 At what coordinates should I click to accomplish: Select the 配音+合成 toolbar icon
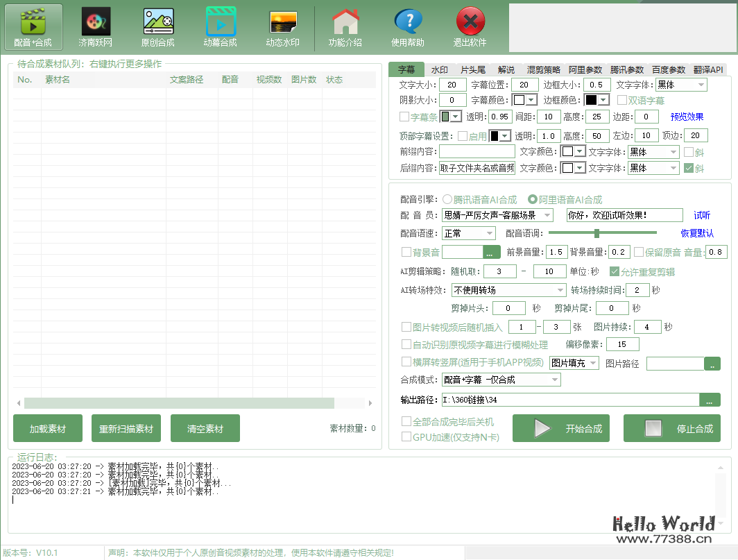(33, 26)
